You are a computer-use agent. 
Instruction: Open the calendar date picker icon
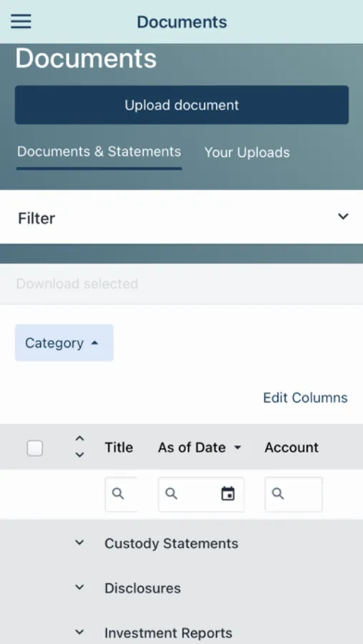click(228, 494)
